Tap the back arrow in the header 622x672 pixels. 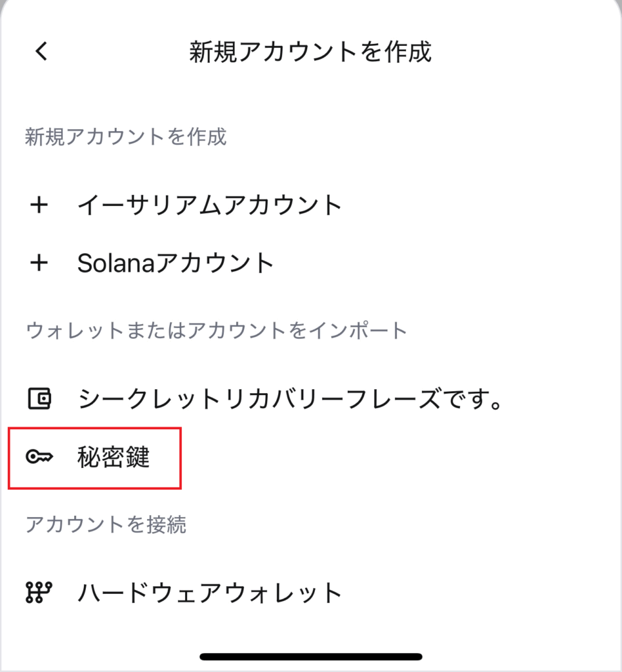(x=41, y=51)
